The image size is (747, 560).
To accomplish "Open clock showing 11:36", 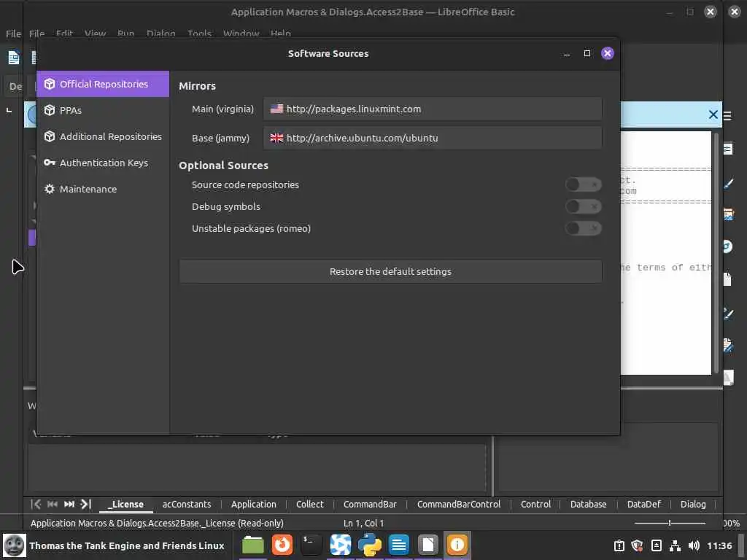I will click(719, 545).
